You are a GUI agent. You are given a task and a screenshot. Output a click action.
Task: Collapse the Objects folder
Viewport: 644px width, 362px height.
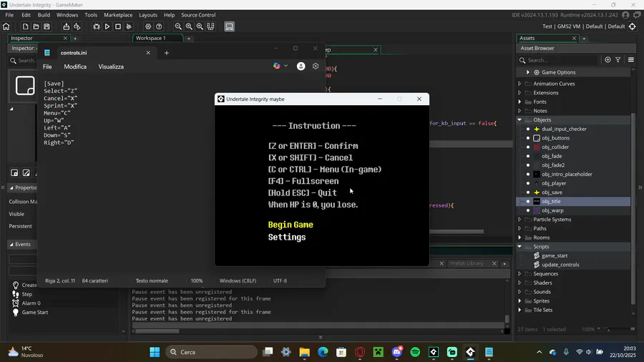click(519, 120)
